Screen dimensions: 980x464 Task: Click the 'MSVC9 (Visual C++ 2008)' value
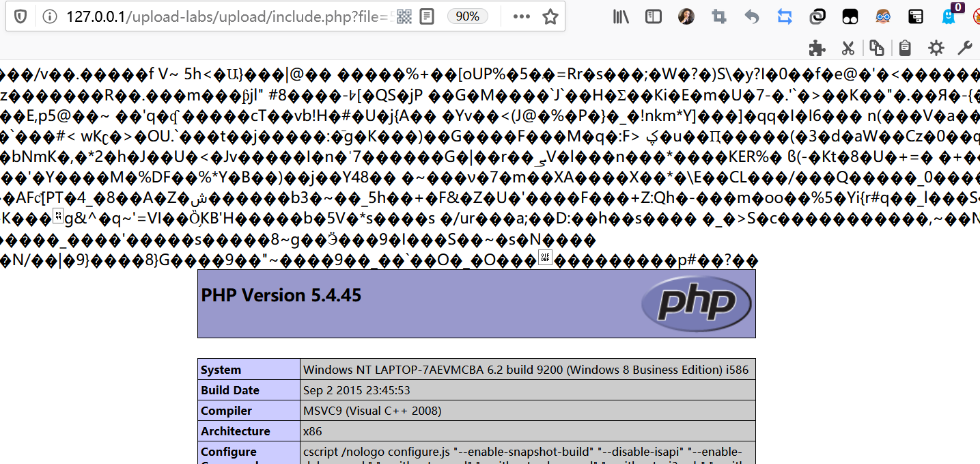pos(372,411)
